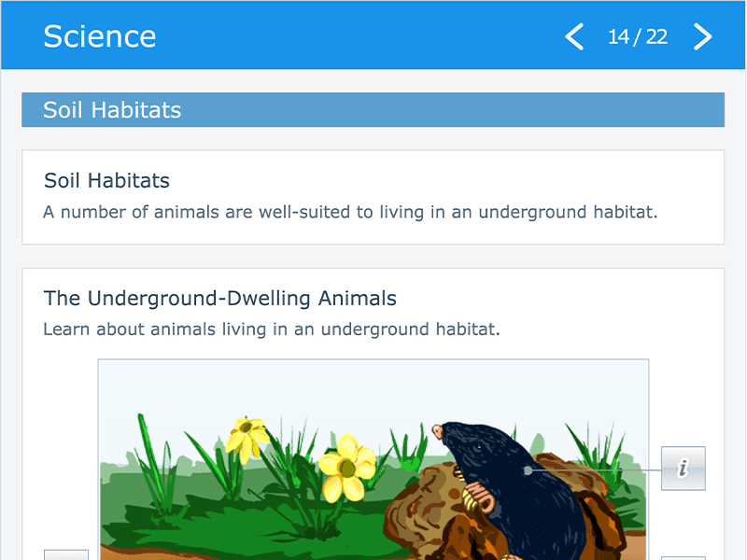Click the hotspot dot on the mole
The height and width of the screenshot is (560, 747).
tap(528, 470)
